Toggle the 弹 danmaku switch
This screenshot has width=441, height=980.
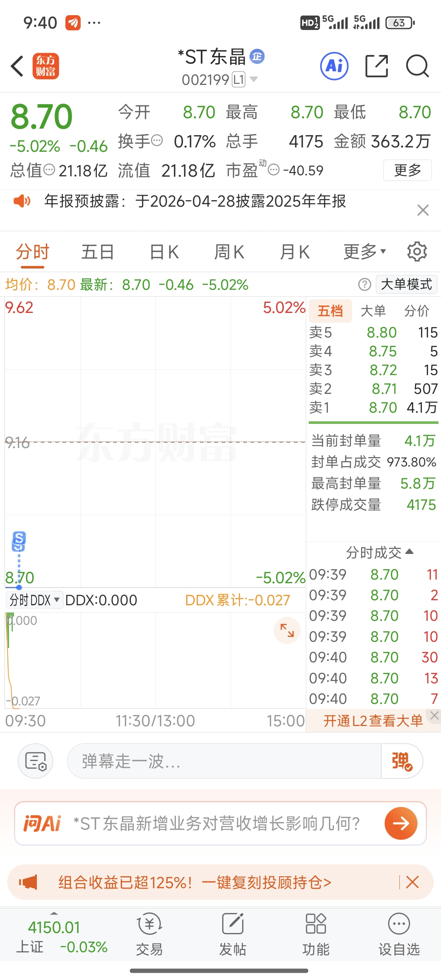pyautogui.click(x=402, y=761)
